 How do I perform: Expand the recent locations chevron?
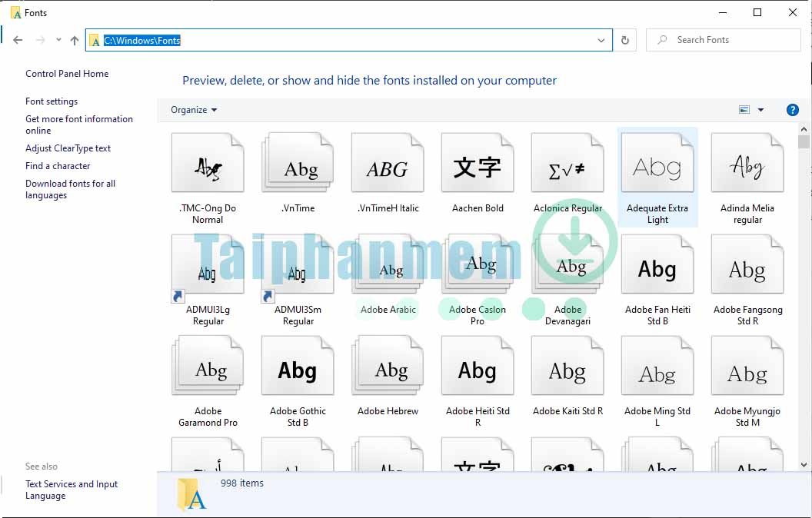point(58,40)
